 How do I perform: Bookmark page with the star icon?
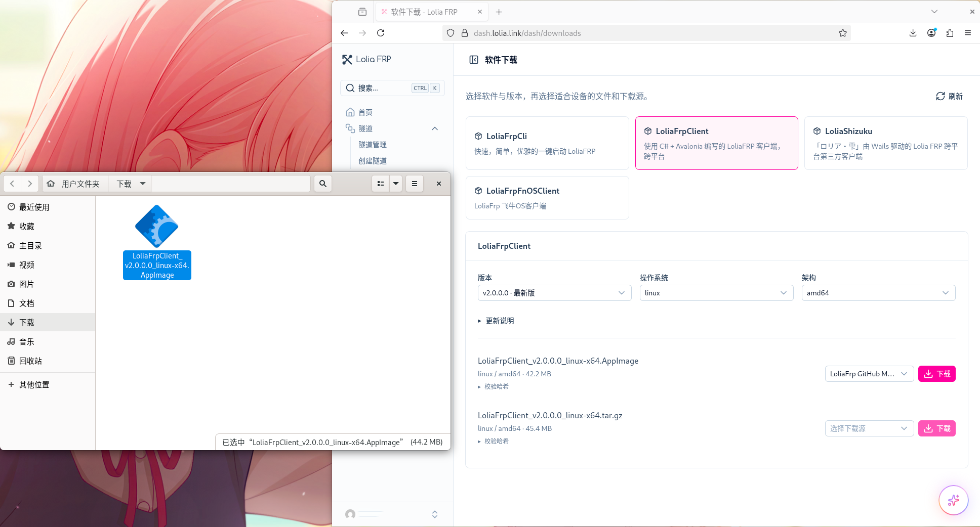click(842, 33)
